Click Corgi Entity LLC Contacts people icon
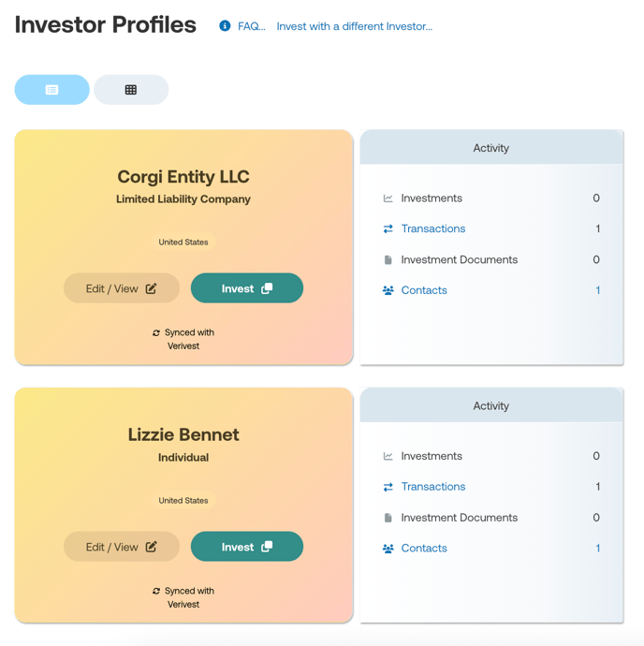 [388, 290]
